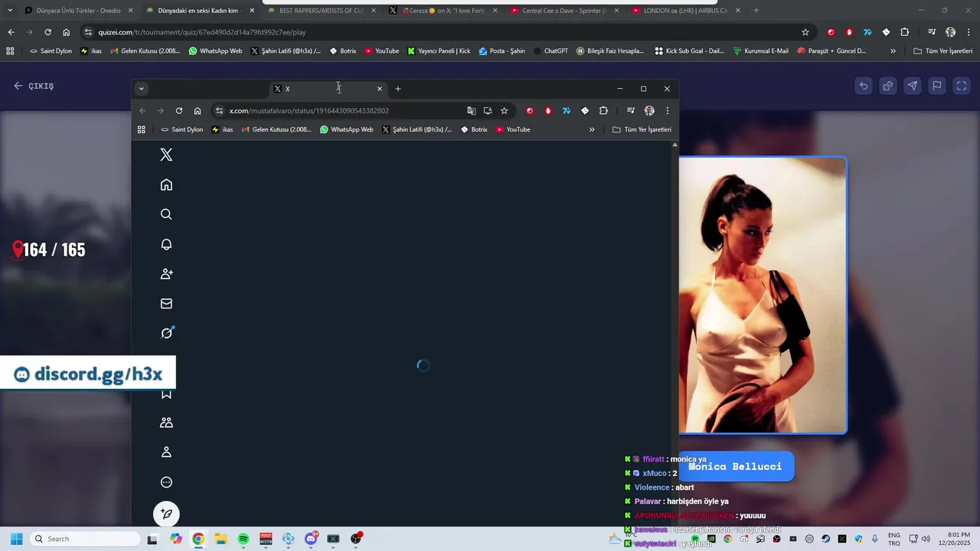Open apps grid in front window bookmarks bar

tap(141, 129)
